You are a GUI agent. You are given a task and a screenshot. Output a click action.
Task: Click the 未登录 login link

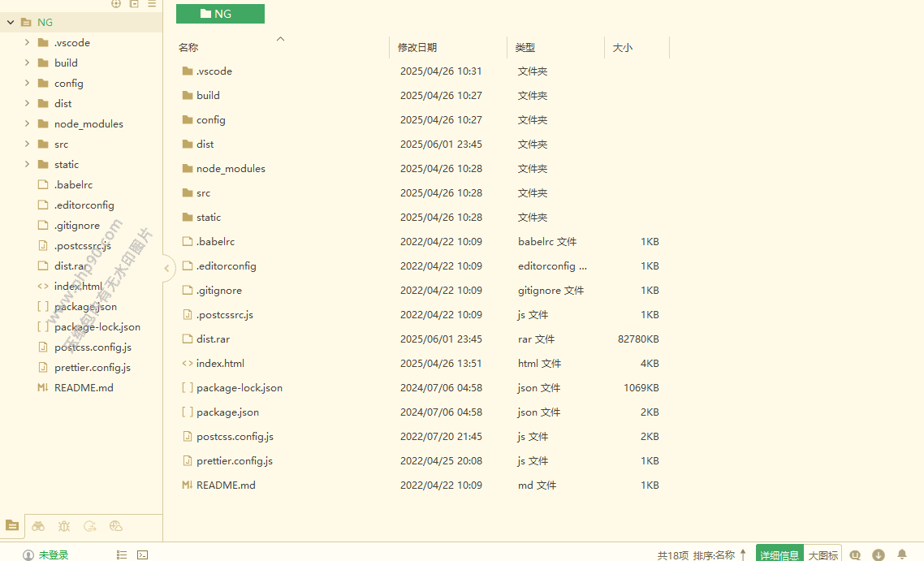click(x=53, y=555)
